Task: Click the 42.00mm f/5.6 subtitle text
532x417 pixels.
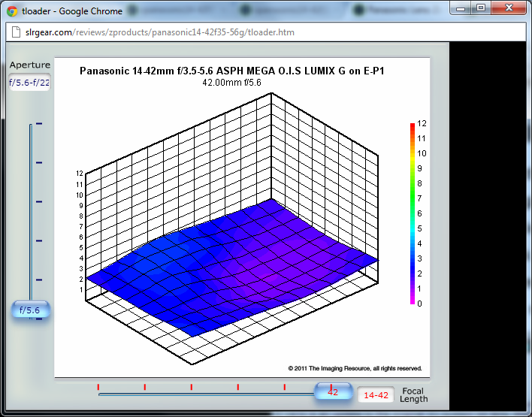Action: 231,83
